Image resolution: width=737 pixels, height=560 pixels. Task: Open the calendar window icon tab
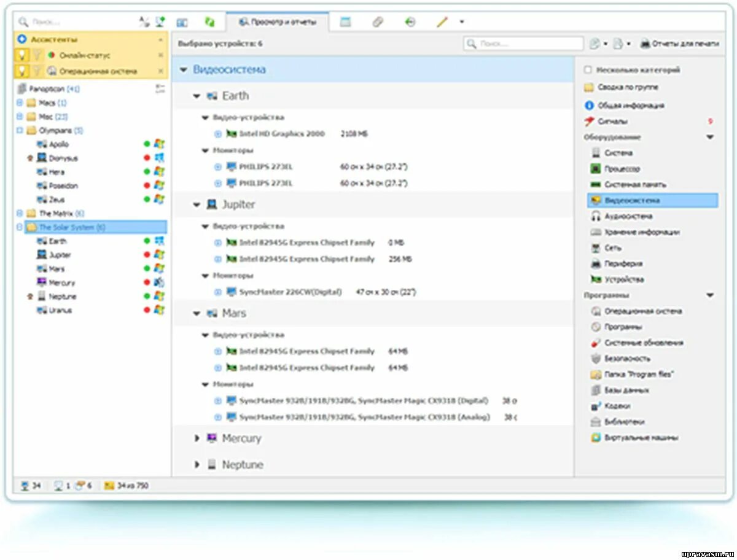pyautogui.click(x=346, y=22)
